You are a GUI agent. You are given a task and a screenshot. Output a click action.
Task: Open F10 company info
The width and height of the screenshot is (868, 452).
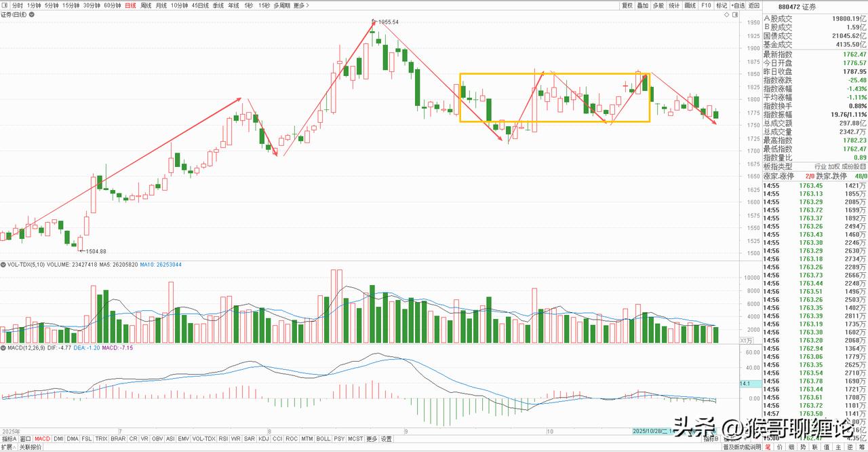click(x=706, y=5)
